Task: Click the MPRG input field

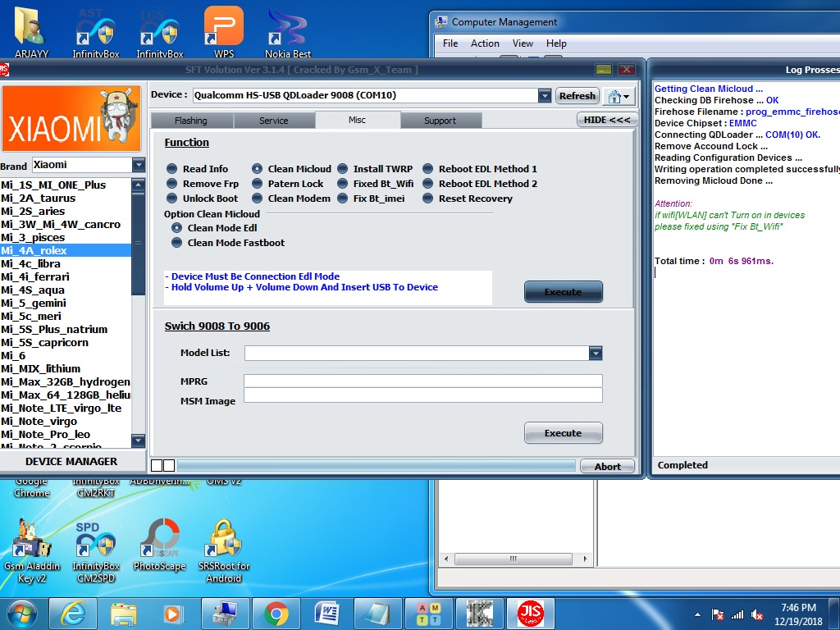Action: click(x=422, y=381)
